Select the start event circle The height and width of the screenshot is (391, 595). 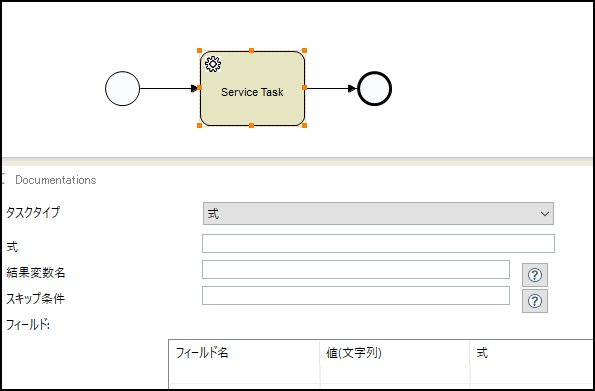123,88
